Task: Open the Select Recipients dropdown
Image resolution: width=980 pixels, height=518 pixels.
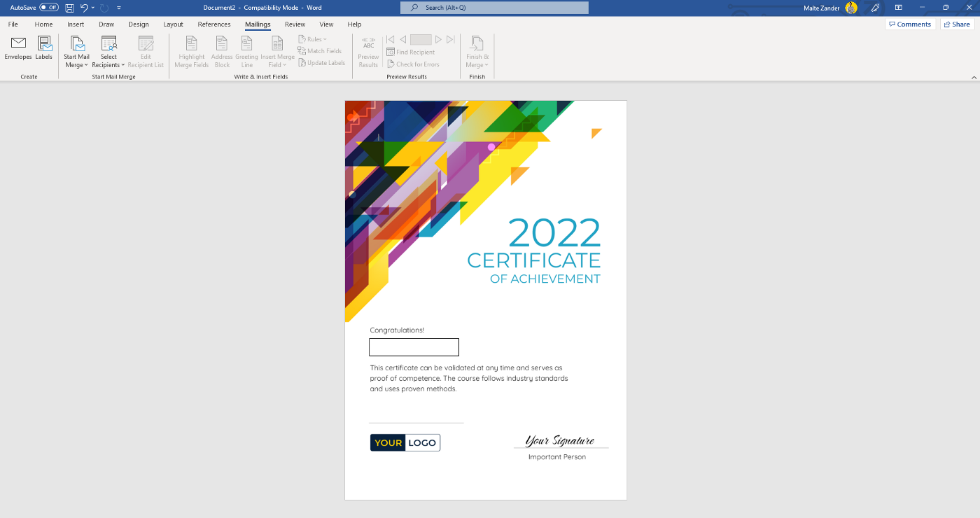Action: point(108,50)
